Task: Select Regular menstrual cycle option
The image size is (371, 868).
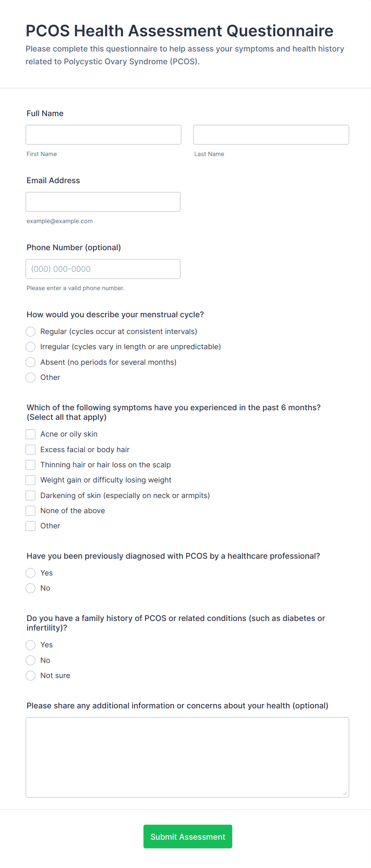Action: coord(31,332)
